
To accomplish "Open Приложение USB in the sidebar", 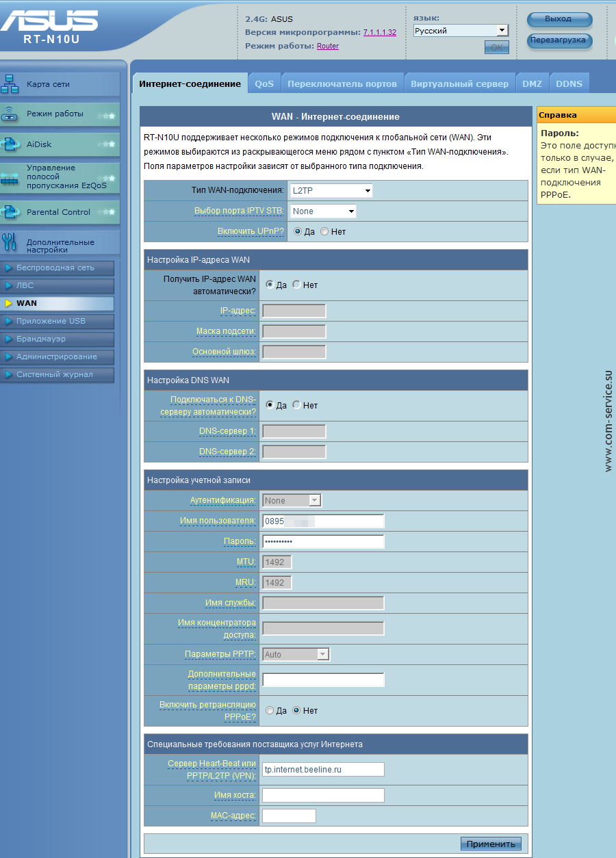I will coord(57,321).
